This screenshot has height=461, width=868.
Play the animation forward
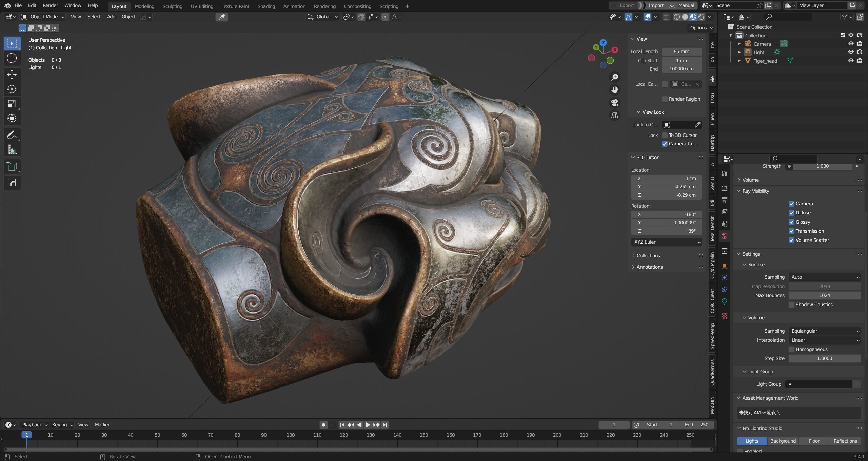[x=368, y=425]
